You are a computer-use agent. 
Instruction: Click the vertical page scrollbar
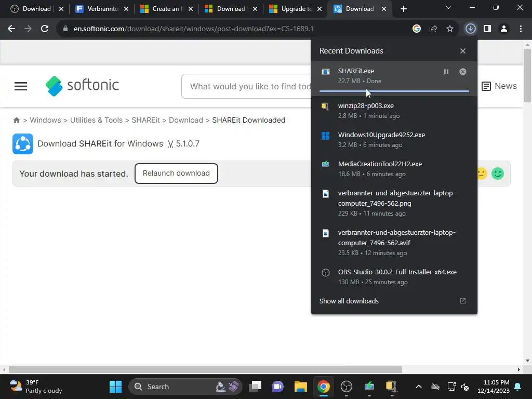pos(527,75)
